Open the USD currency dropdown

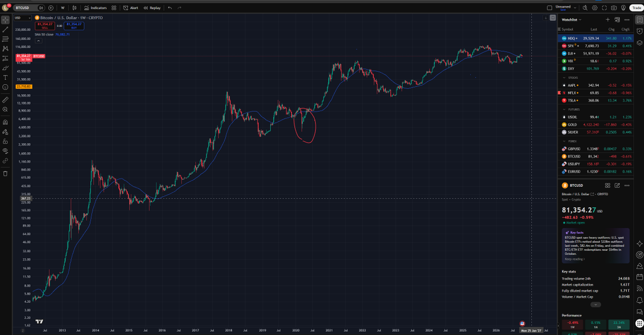click(22, 18)
